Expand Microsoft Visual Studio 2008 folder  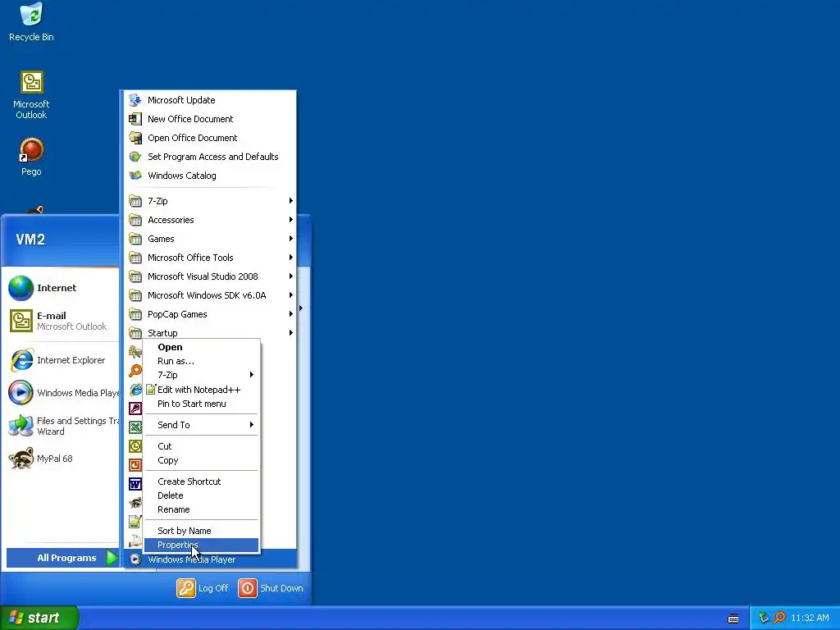tap(209, 276)
